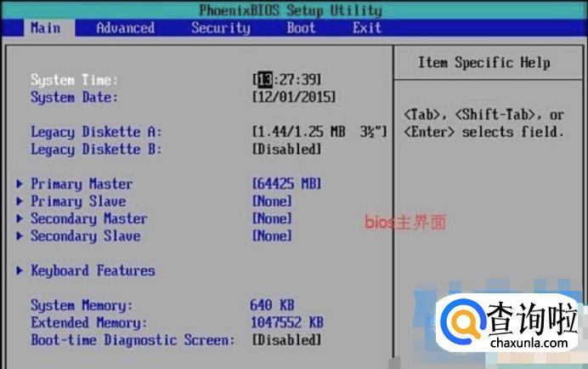588x369 pixels.
Task: Expand the Primary Master arrow
Action: pyautogui.click(x=20, y=184)
